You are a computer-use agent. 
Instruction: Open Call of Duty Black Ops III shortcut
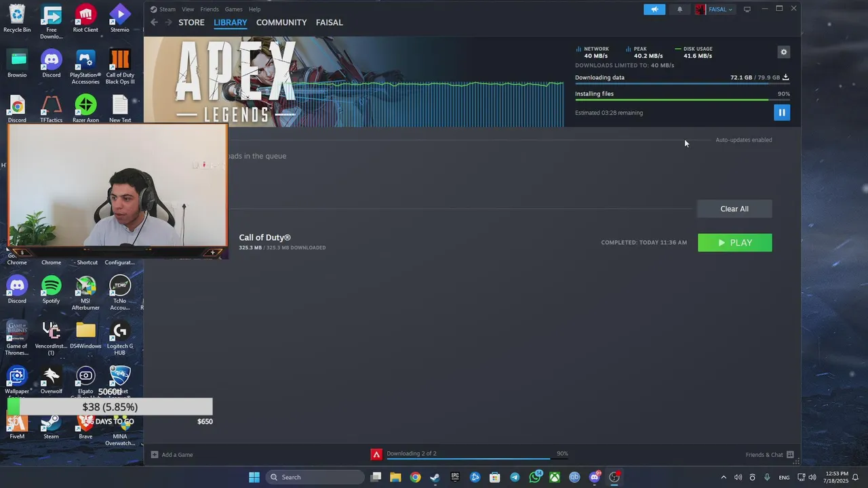coord(120,67)
